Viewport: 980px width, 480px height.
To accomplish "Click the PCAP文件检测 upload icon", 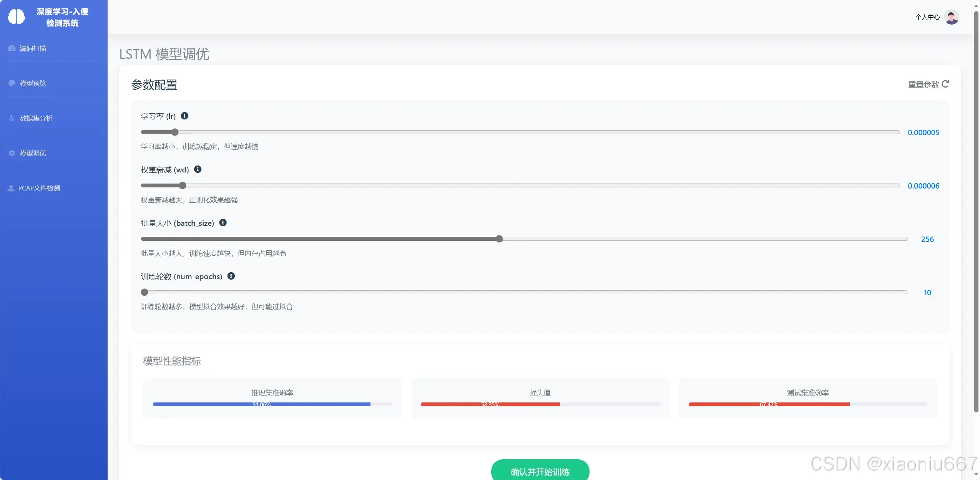I will pos(11,188).
